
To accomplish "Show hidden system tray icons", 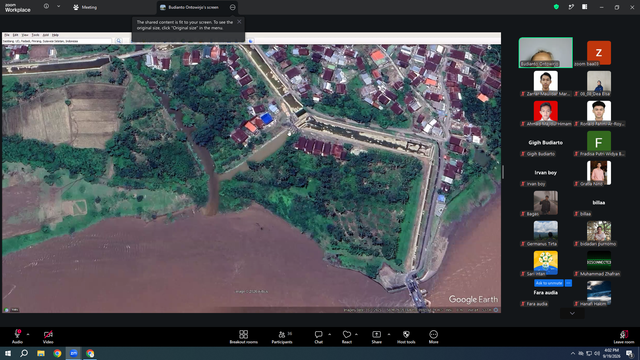I will (x=573, y=353).
